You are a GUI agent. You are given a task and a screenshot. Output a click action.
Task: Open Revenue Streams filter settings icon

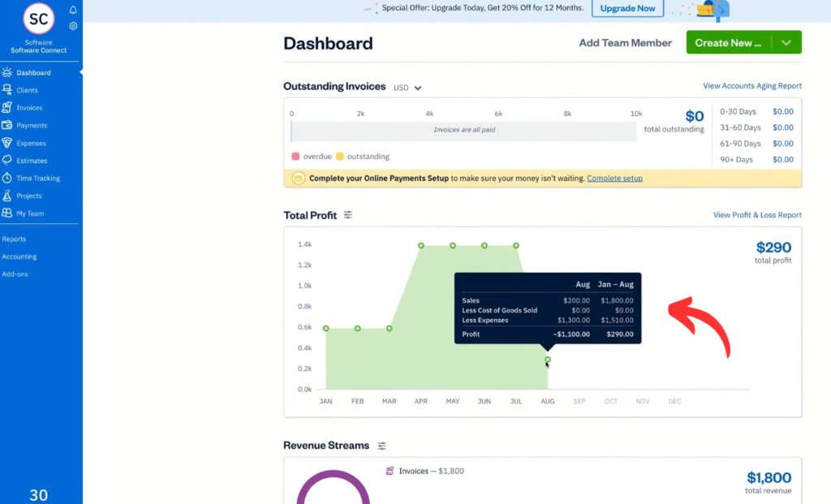click(x=381, y=446)
